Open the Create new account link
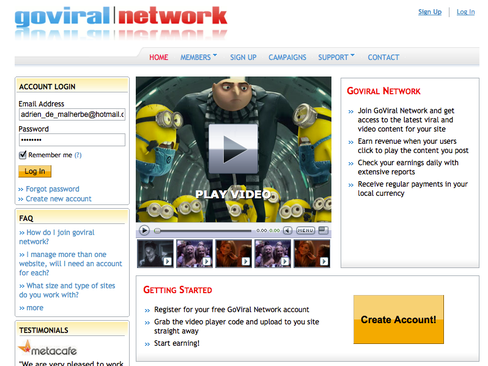The width and height of the screenshot is (488, 366). [58, 199]
